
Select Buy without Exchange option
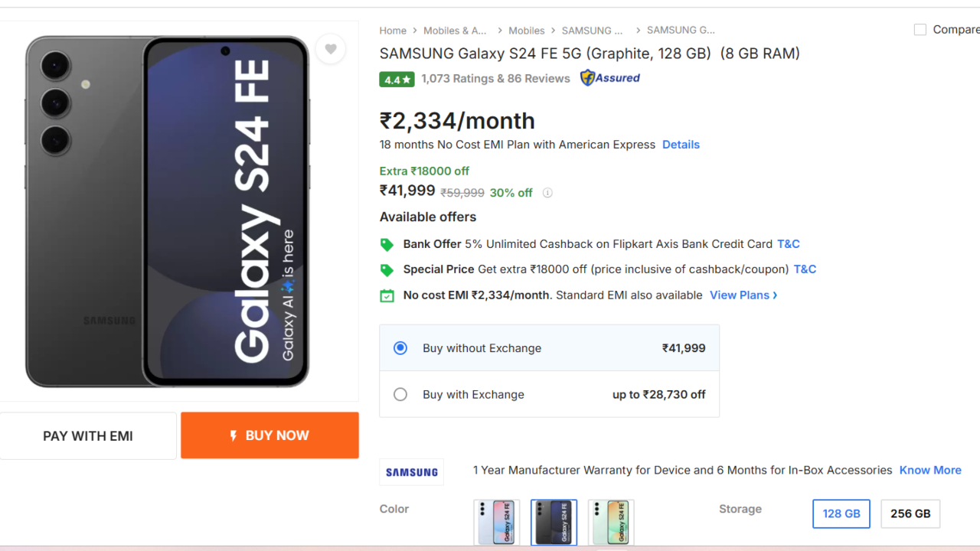pos(400,348)
